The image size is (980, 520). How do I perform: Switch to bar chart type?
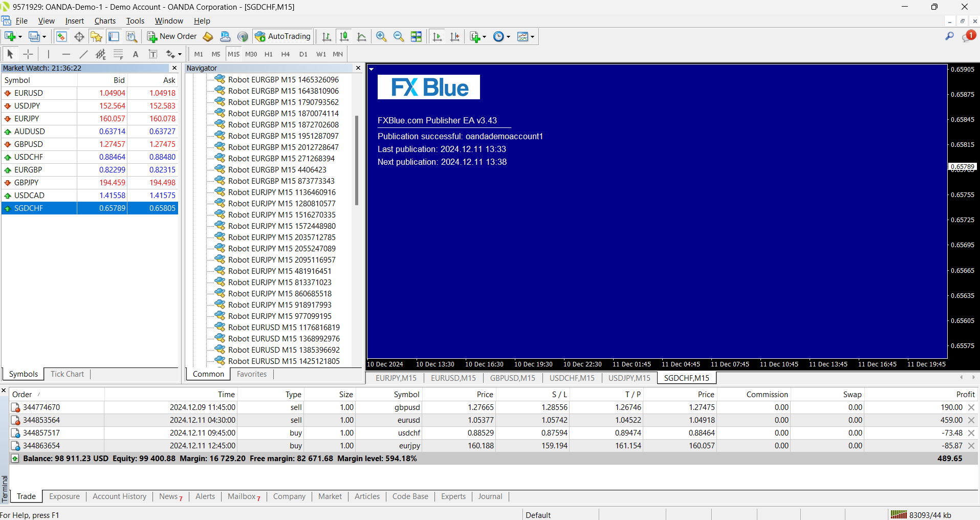click(326, 36)
